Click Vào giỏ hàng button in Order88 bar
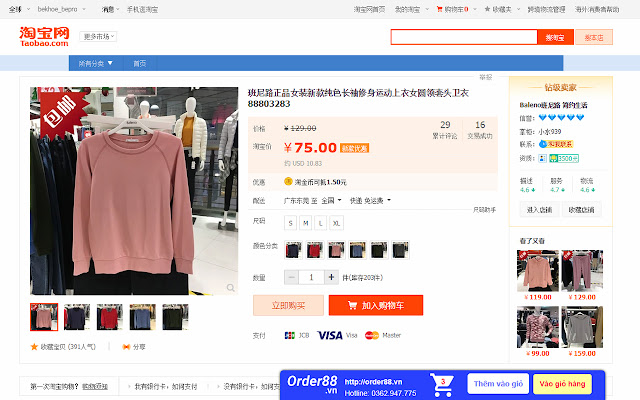 pos(562,384)
